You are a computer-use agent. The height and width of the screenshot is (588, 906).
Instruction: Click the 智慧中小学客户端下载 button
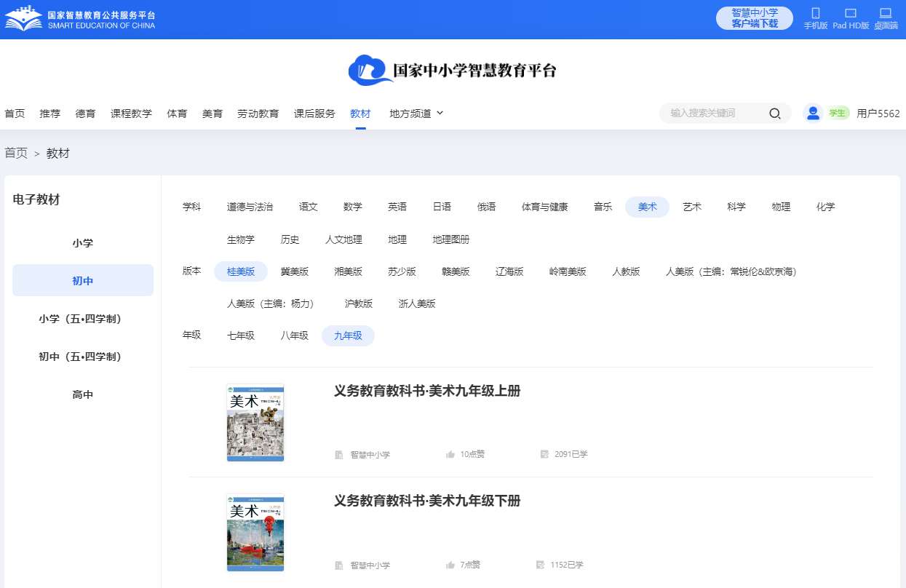tap(755, 18)
